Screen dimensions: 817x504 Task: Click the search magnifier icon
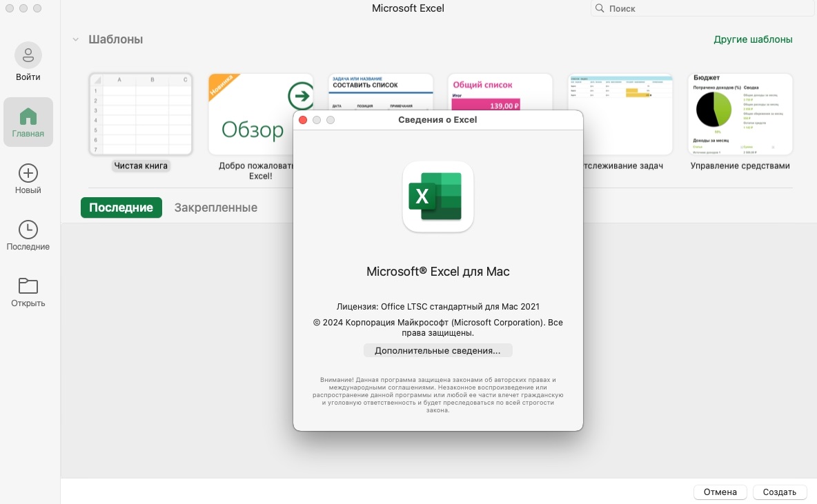click(x=600, y=8)
